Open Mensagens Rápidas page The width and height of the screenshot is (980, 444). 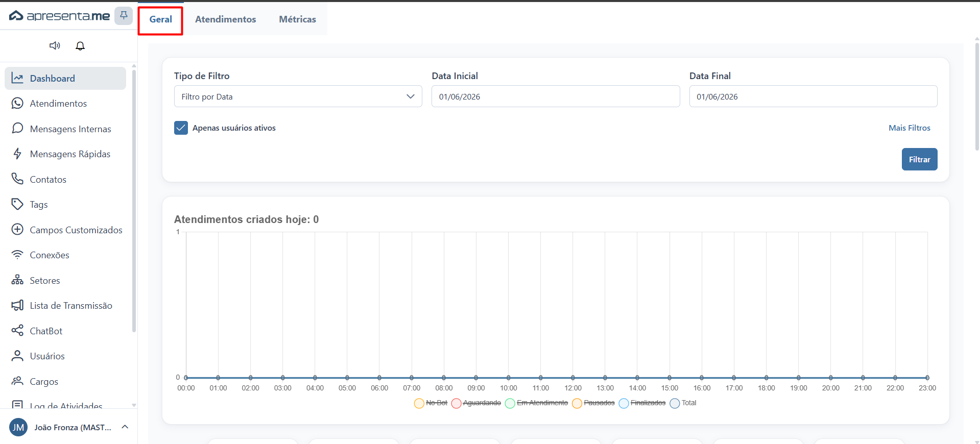[65, 154]
